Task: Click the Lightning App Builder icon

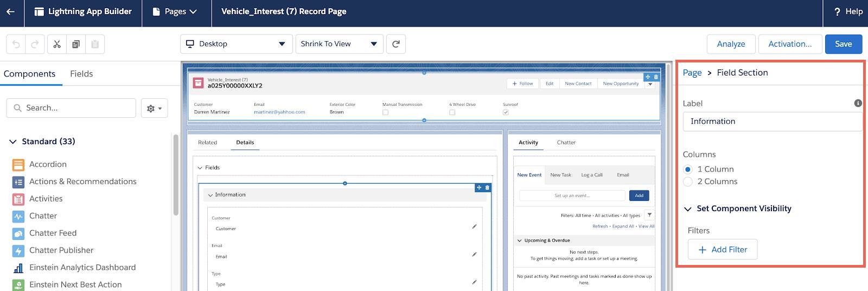Action: click(x=39, y=11)
